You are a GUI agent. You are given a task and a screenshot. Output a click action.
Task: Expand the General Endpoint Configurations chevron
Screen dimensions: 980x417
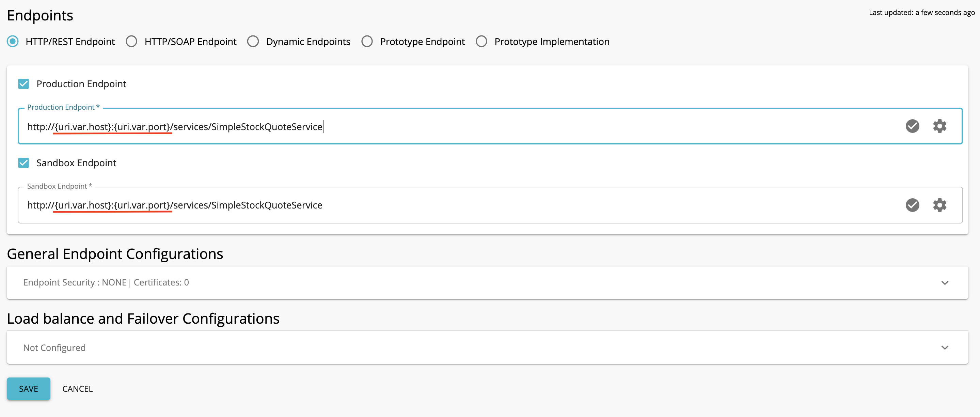click(945, 283)
